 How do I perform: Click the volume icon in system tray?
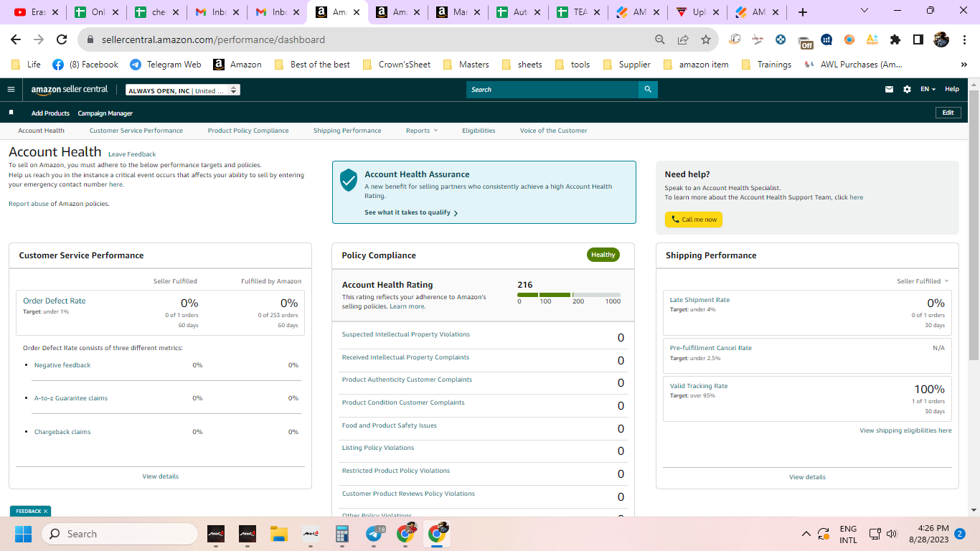pyautogui.click(x=892, y=534)
